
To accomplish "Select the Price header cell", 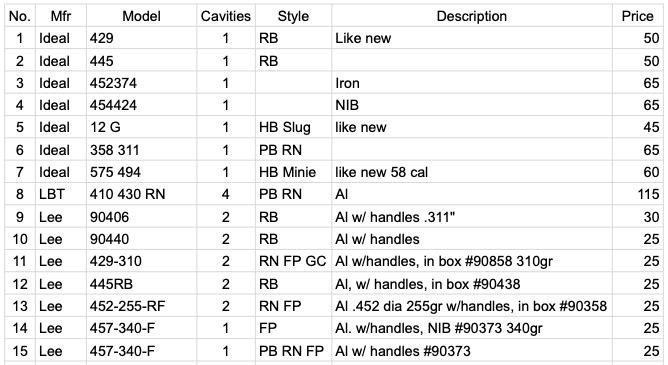I will tap(638, 16).
